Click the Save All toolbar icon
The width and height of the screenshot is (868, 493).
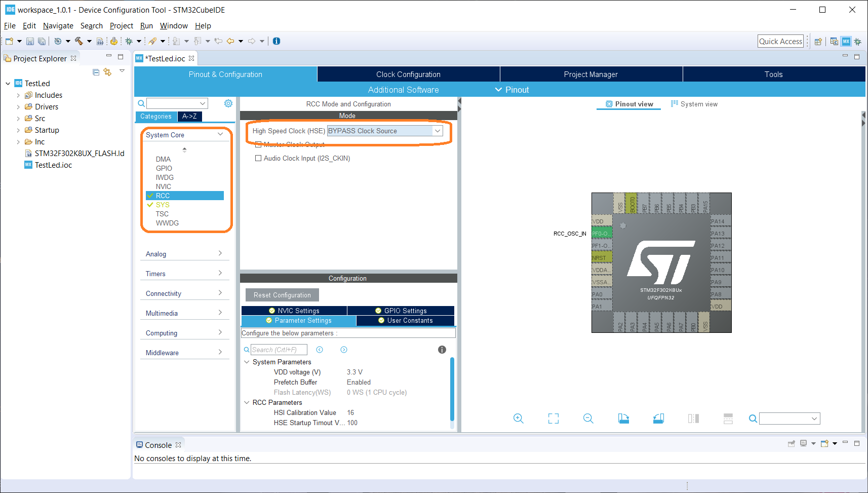pyautogui.click(x=42, y=41)
